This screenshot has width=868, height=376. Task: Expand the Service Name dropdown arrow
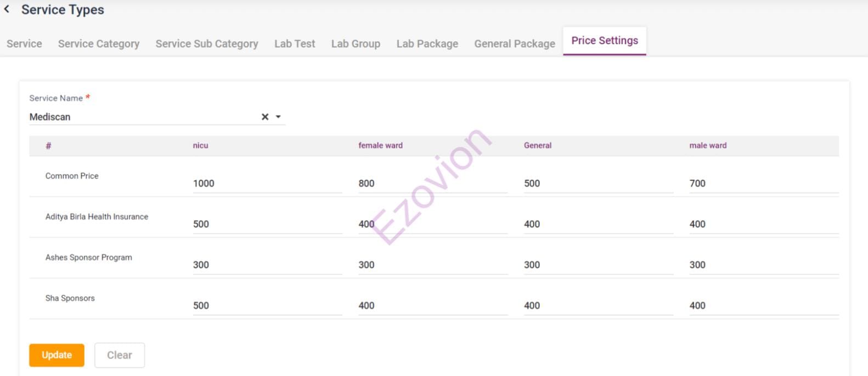point(278,117)
